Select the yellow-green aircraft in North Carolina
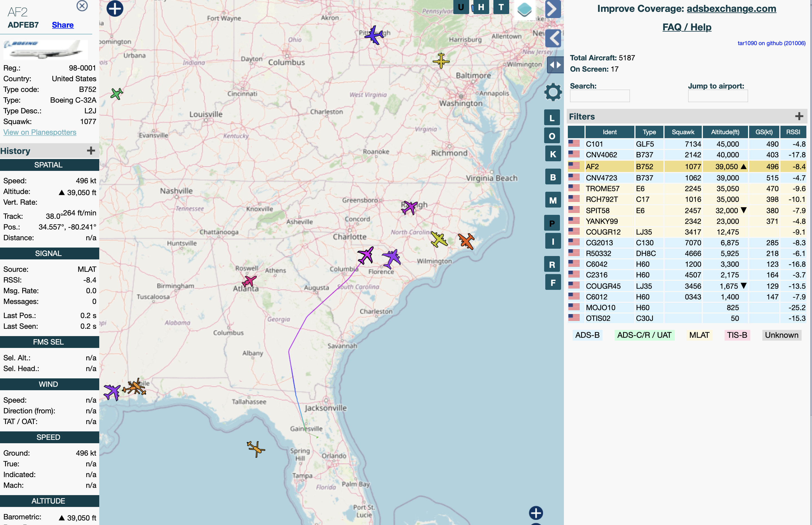The height and width of the screenshot is (525, 812). (439, 239)
